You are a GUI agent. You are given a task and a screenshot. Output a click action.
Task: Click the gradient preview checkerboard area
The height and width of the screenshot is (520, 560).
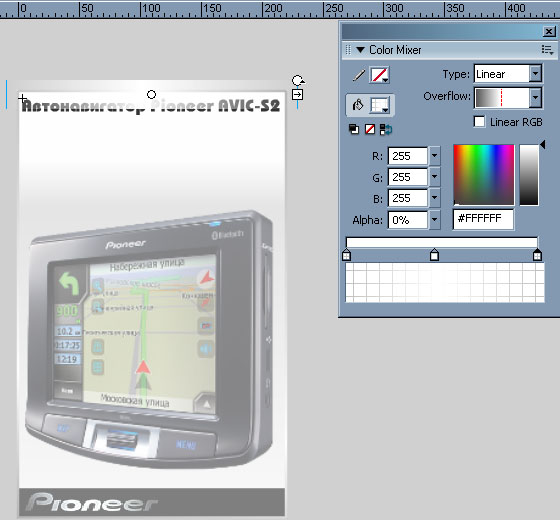[445, 282]
